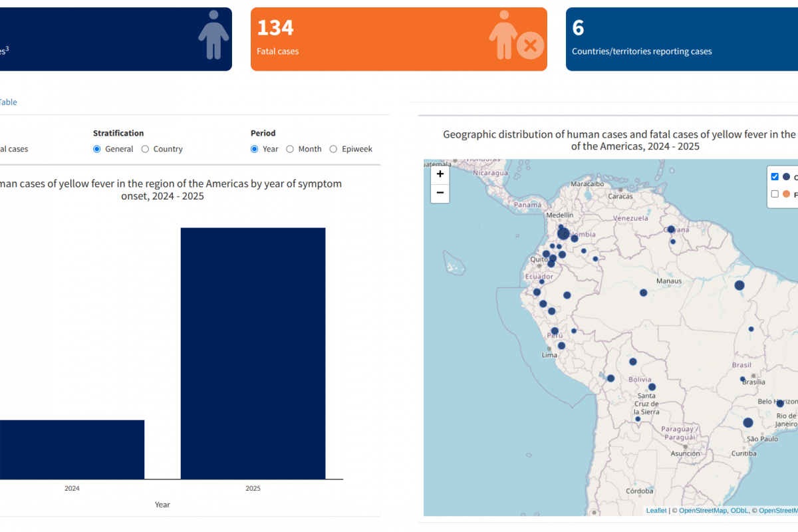The height and width of the screenshot is (532, 798).
Task: Click the large case marker near Medellín
Action: 563,233
